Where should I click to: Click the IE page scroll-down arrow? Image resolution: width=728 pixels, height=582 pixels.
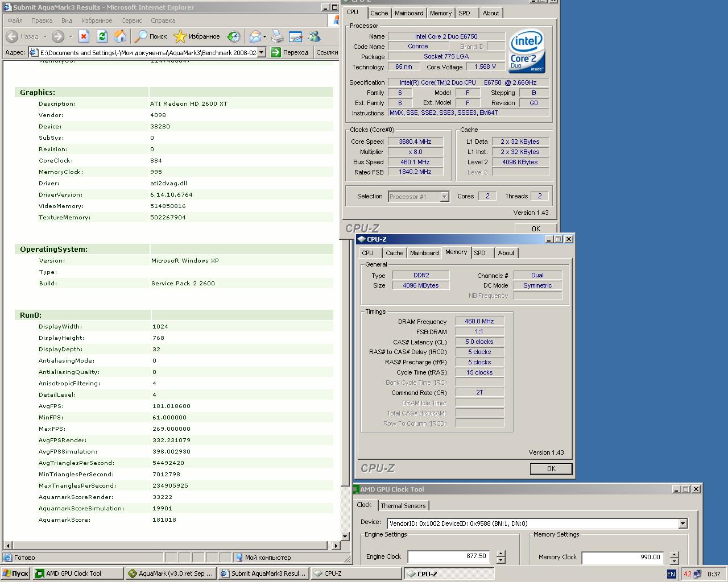click(x=345, y=536)
